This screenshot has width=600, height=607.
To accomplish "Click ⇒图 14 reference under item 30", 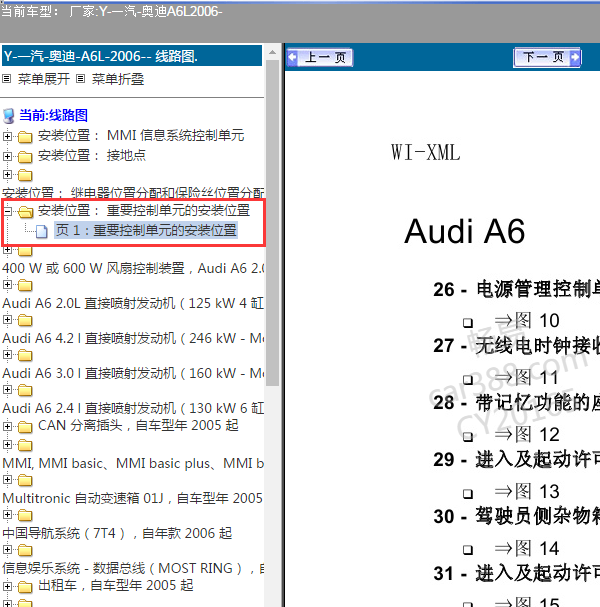I will pyautogui.click(x=527, y=548).
